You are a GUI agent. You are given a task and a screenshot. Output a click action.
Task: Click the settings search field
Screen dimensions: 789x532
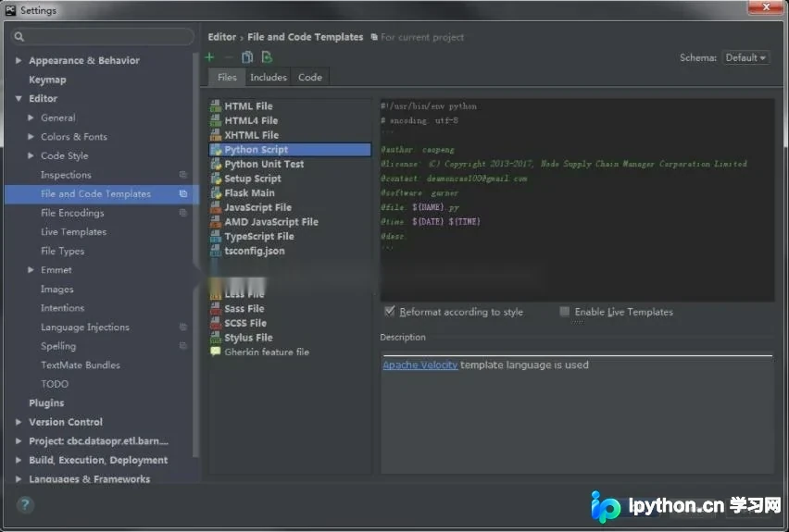click(x=102, y=37)
